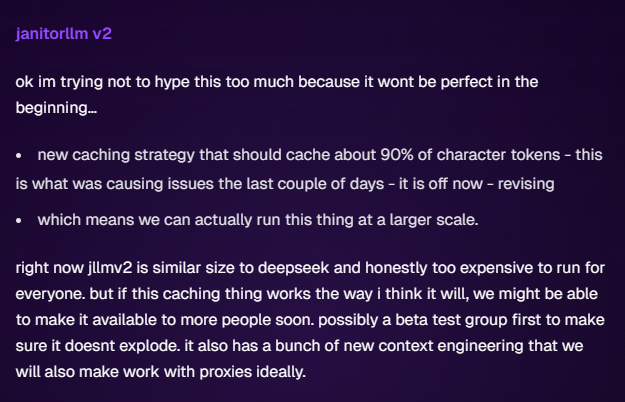This screenshot has height=402, width=625.
Task: Click the words "proxies ideally." at the end
Action: 253,373
